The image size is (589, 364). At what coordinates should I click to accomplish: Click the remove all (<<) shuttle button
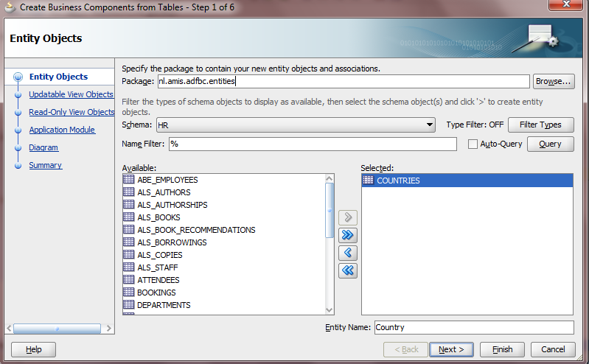pos(348,270)
